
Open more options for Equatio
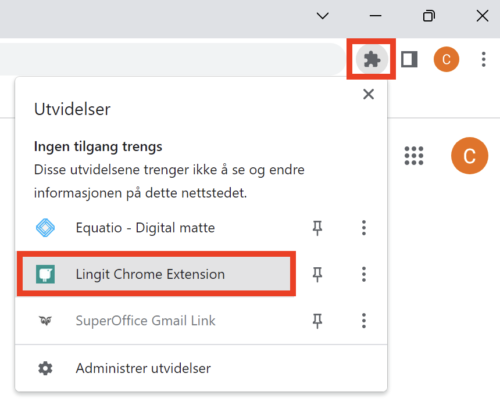point(364,228)
